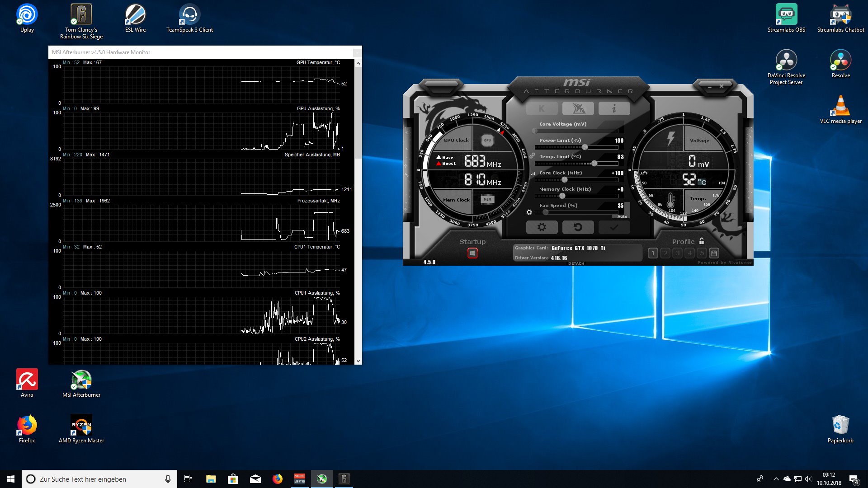The height and width of the screenshot is (488, 868).
Task: Open the OC Scanner jet icon
Action: pos(578,108)
